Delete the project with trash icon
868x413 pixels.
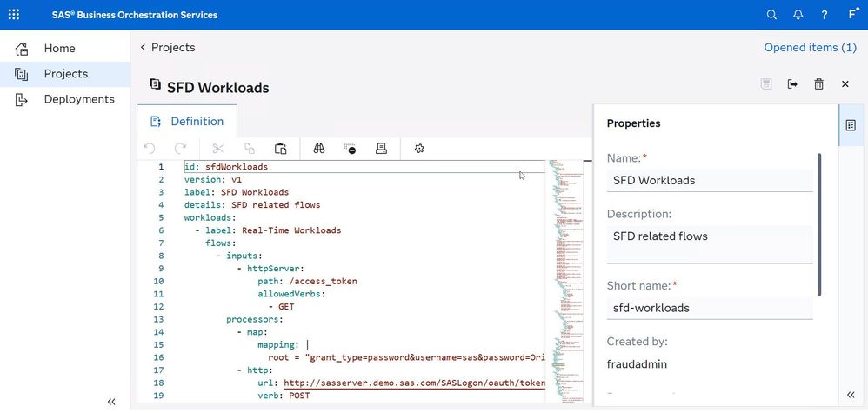pos(818,84)
